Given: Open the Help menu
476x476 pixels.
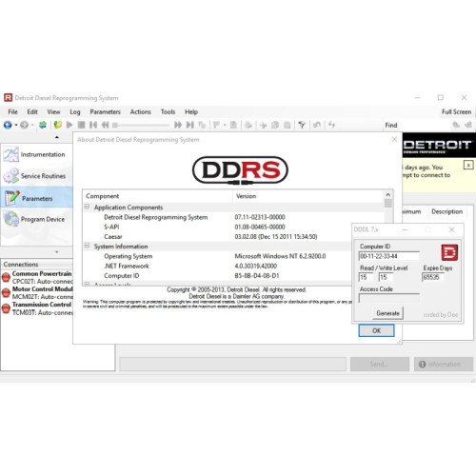Looking at the screenshot, I should coord(191,111).
